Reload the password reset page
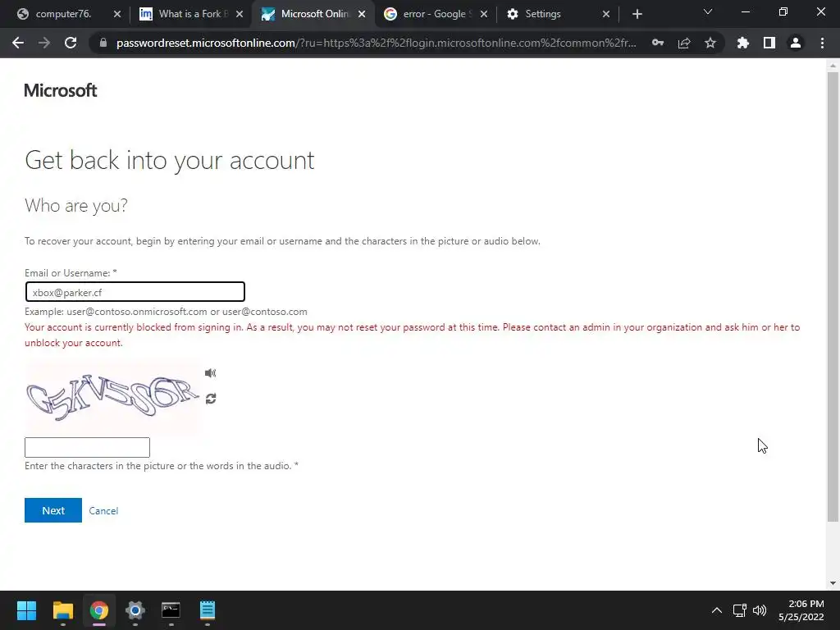 71,43
